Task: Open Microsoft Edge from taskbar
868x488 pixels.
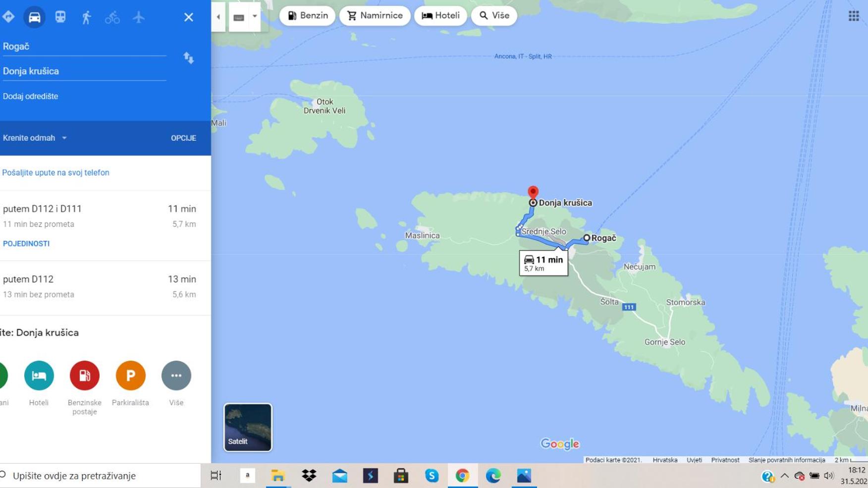Action: coord(493,476)
